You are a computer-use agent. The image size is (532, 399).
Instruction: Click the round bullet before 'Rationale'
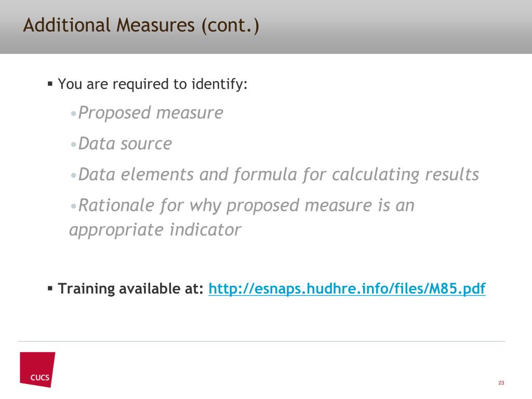pos(74,206)
